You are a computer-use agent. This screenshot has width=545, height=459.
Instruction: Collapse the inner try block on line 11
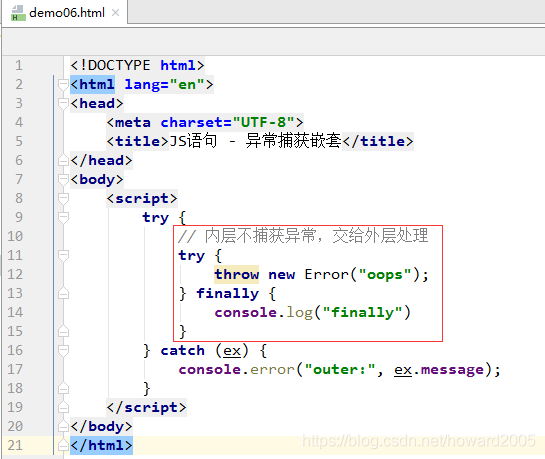(x=63, y=256)
